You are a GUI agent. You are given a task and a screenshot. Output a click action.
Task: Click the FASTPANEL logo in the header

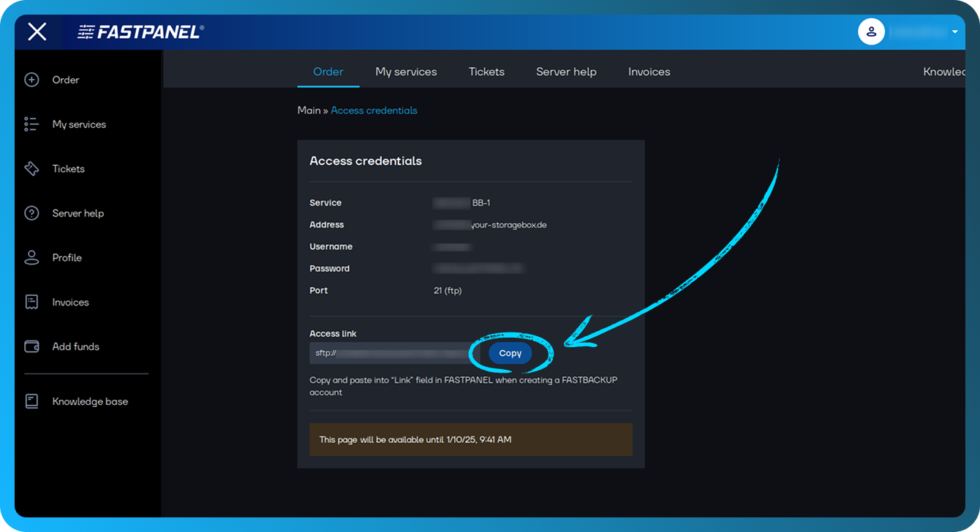[139, 31]
